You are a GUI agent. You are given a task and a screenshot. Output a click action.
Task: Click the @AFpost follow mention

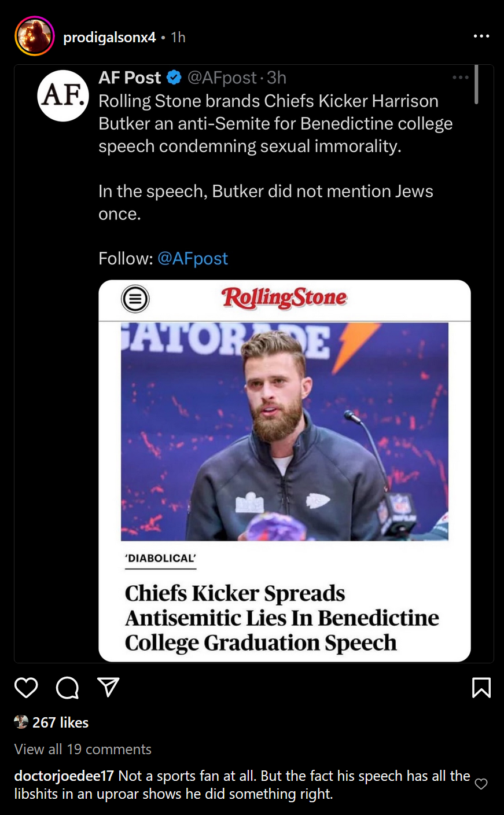pyautogui.click(x=193, y=258)
